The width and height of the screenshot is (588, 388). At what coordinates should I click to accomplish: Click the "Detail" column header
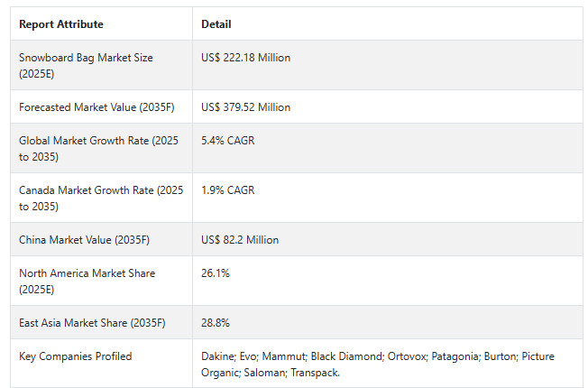(216, 24)
